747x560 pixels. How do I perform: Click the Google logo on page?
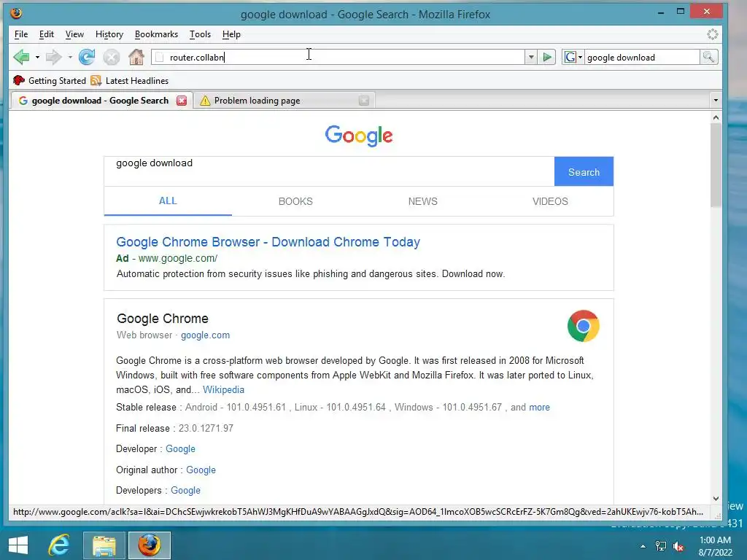tap(359, 136)
